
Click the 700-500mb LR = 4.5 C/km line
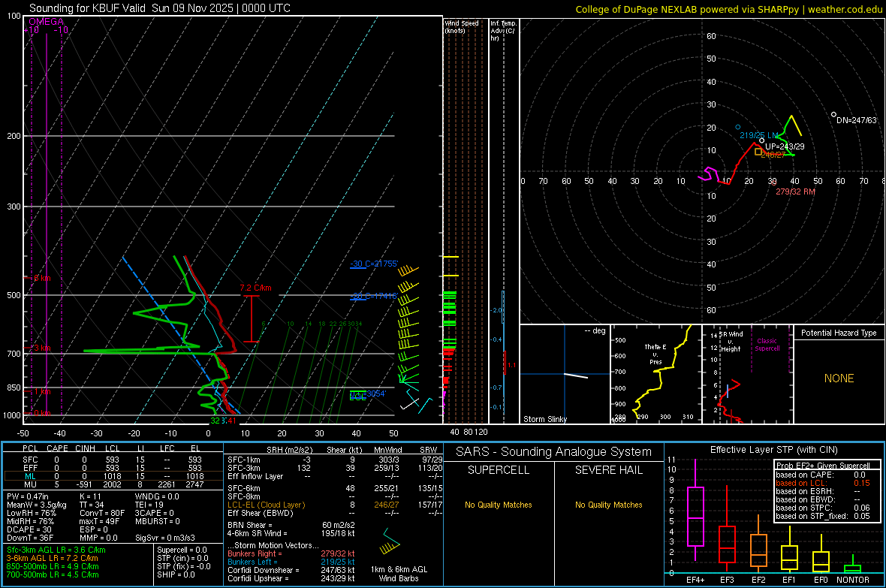[53, 574]
